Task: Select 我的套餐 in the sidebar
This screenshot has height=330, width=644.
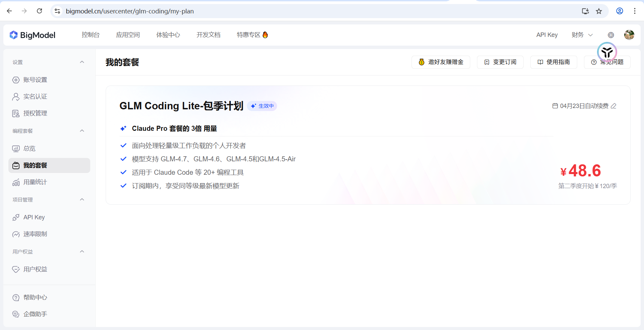Action: point(49,165)
